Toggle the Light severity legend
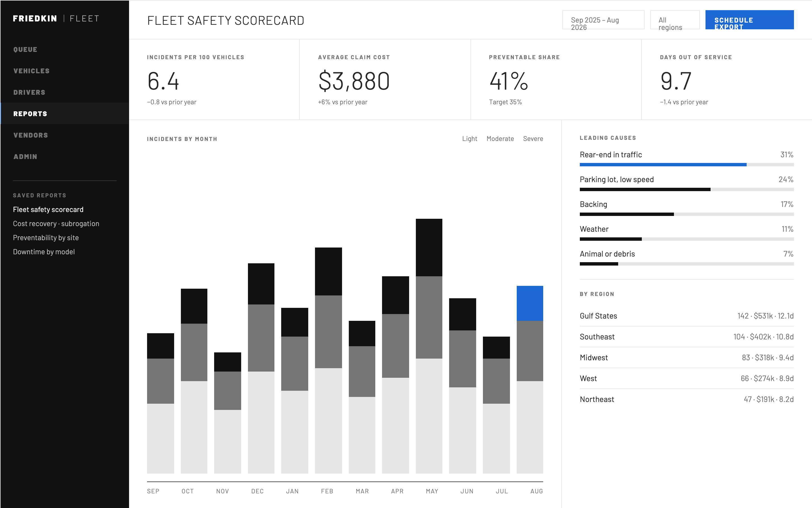 pos(469,139)
